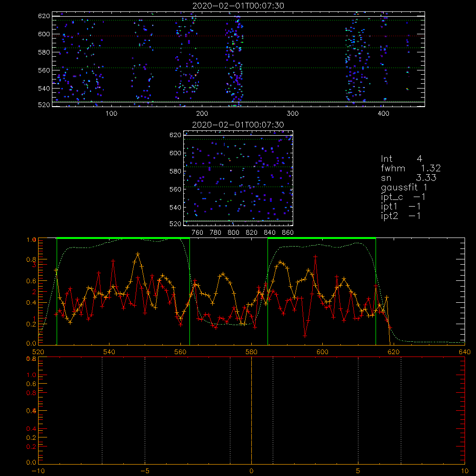Click the orange vertical line at zero in bottom plot

(251, 410)
